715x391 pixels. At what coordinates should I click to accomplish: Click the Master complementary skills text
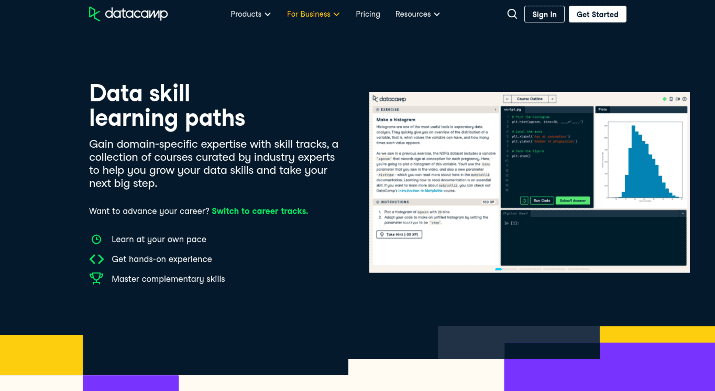[168, 279]
